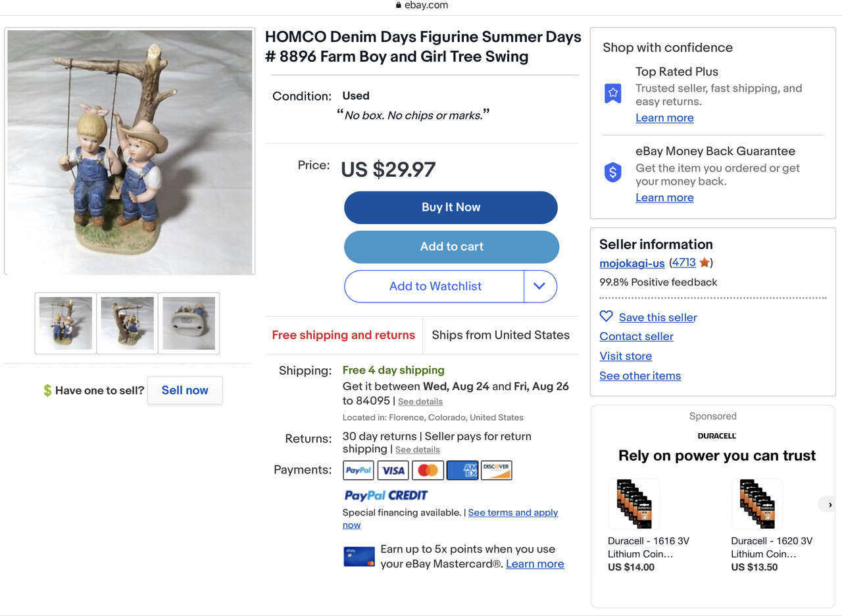View the third thumbnail showing figurine base
Screen dimensions: 842x616
189,323
